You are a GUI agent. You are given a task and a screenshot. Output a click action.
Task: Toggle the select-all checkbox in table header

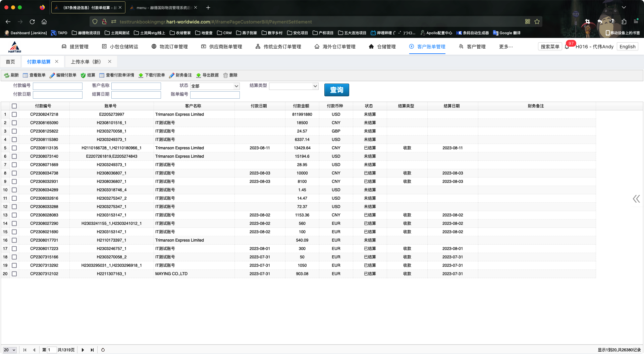click(x=14, y=106)
